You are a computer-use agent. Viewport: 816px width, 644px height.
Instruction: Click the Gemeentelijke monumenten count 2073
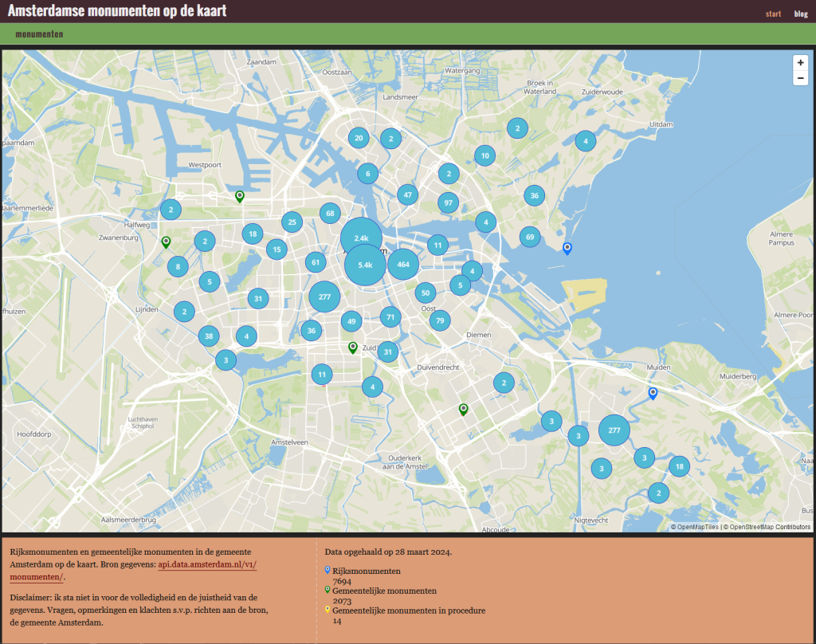[342, 601]
